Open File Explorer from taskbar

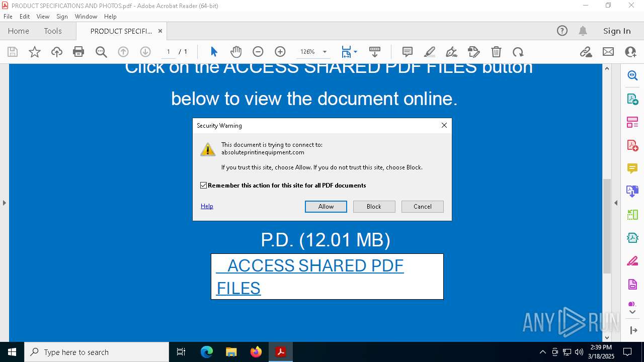(x=231, y=352)
